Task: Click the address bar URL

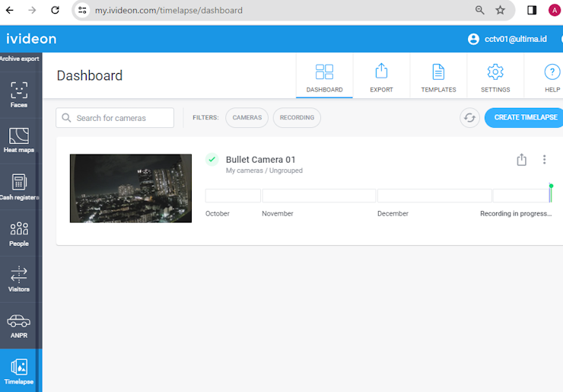Action: click(169, 11)
